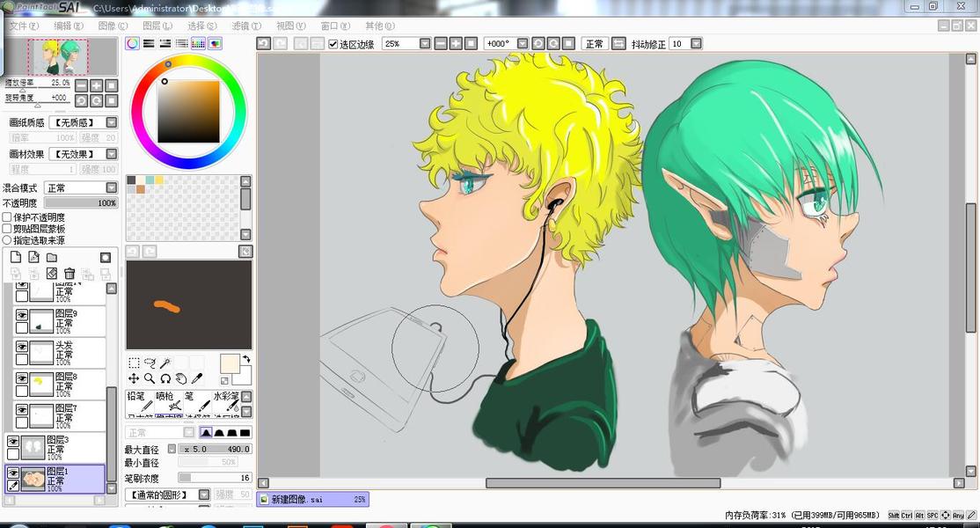Select the hand pan tool
980x528 pixels.
pos(180,378)
